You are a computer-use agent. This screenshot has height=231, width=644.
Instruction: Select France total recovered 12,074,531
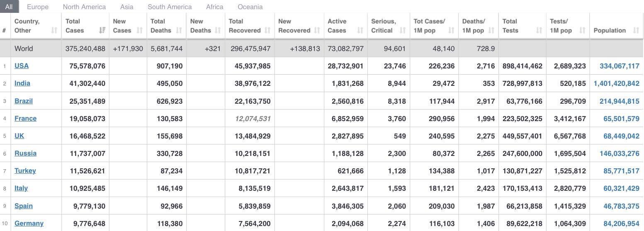tap(253, 119)
